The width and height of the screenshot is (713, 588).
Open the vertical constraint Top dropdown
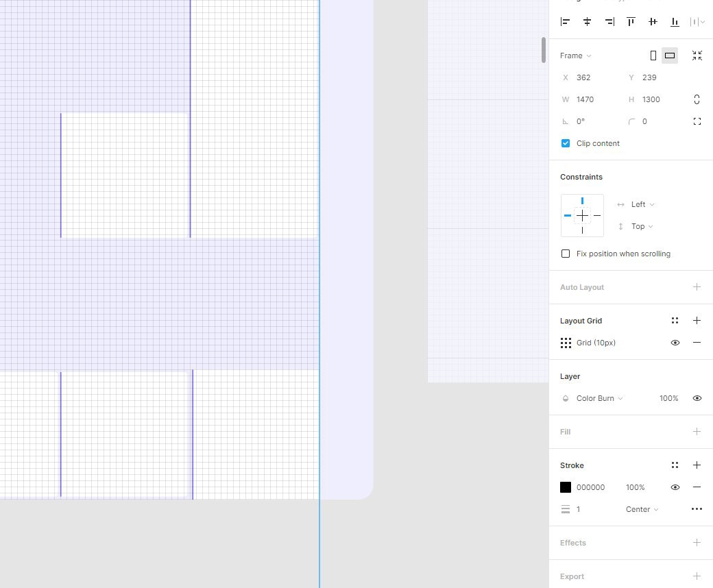click(642, 226)
